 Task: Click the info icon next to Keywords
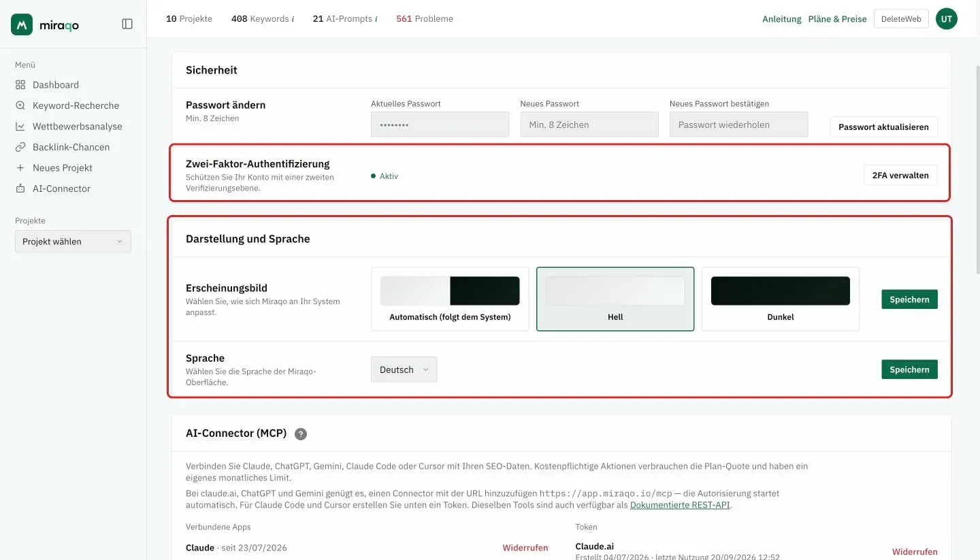pyautogui.click(x=293, y=19)
